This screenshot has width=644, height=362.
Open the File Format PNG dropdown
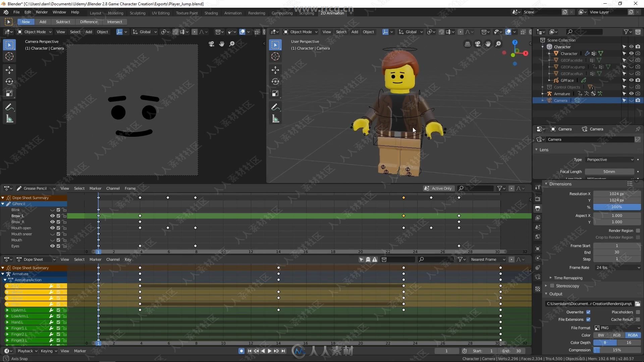tap(618, 328)
